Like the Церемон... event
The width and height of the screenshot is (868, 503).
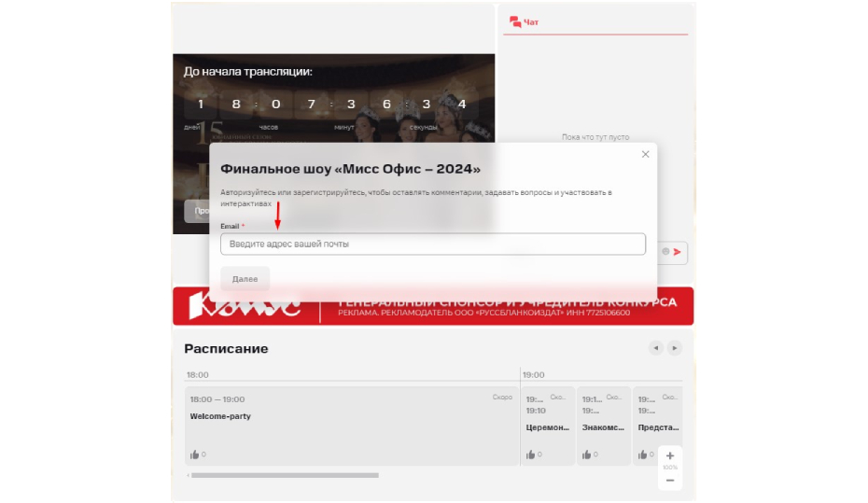(x=530, y=454)
